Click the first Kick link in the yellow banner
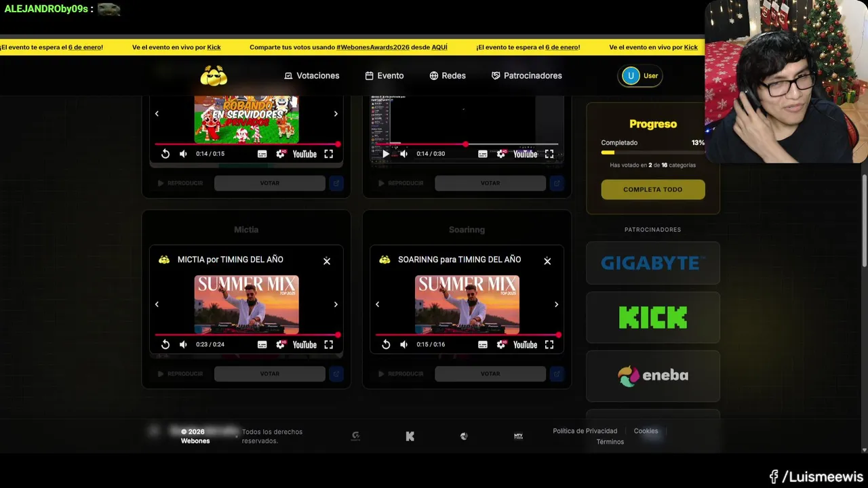868x488 pixels. pos(214,47)
